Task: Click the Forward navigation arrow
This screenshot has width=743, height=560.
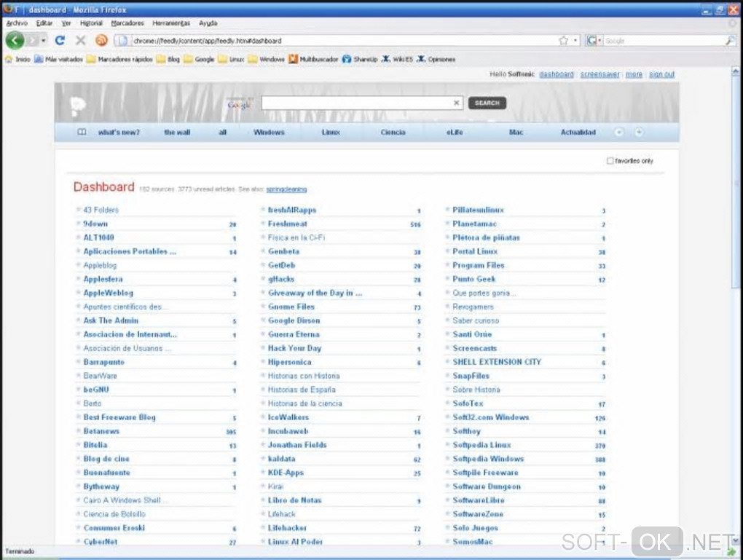Action: pos(32,41)
